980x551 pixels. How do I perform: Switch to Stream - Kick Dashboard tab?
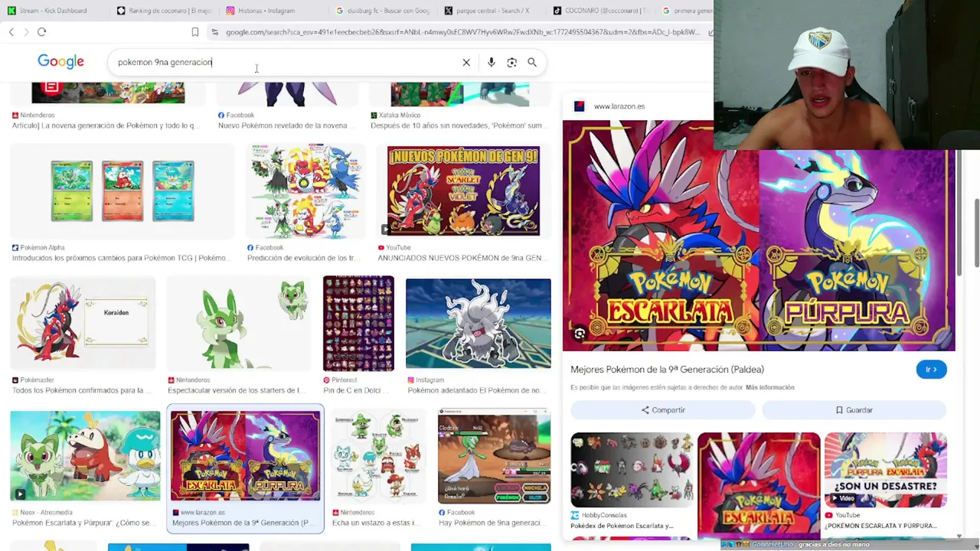point(52,11)
